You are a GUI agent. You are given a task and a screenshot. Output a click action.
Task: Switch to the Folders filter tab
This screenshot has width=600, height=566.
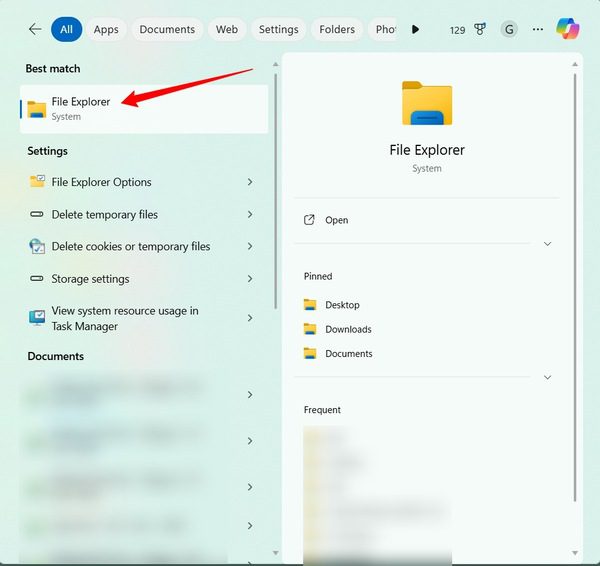(x=337, y=29)
